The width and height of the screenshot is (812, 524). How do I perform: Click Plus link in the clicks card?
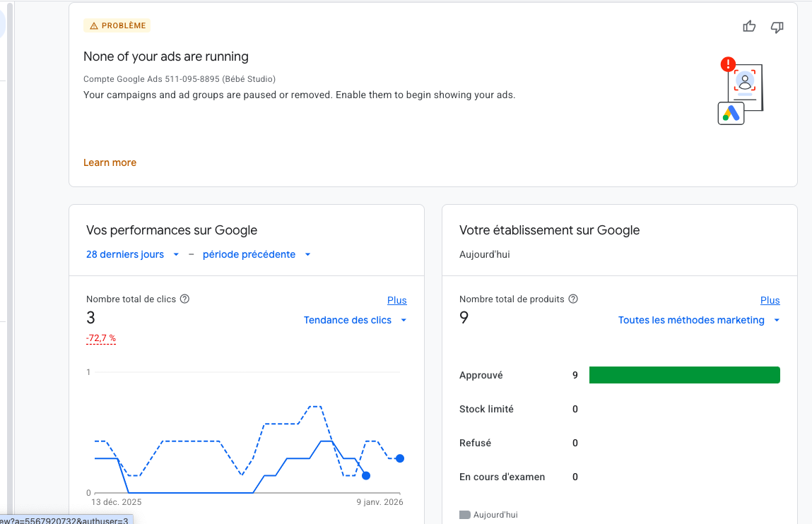pos(396,300)
